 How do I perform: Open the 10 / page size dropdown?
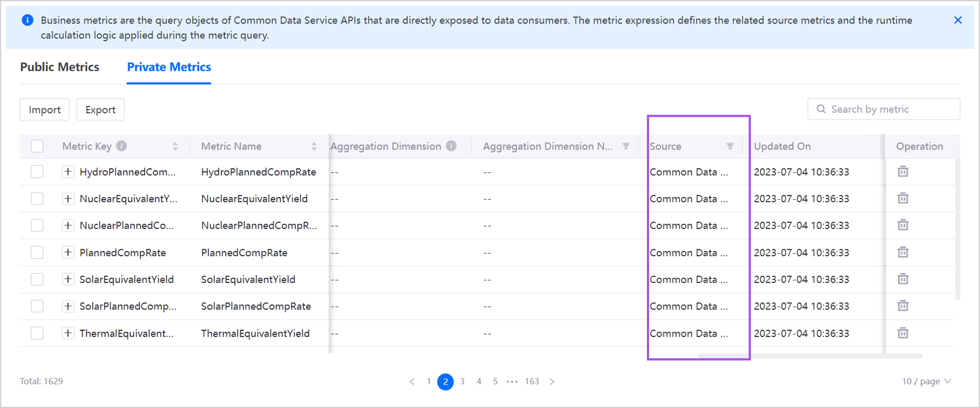926,381
